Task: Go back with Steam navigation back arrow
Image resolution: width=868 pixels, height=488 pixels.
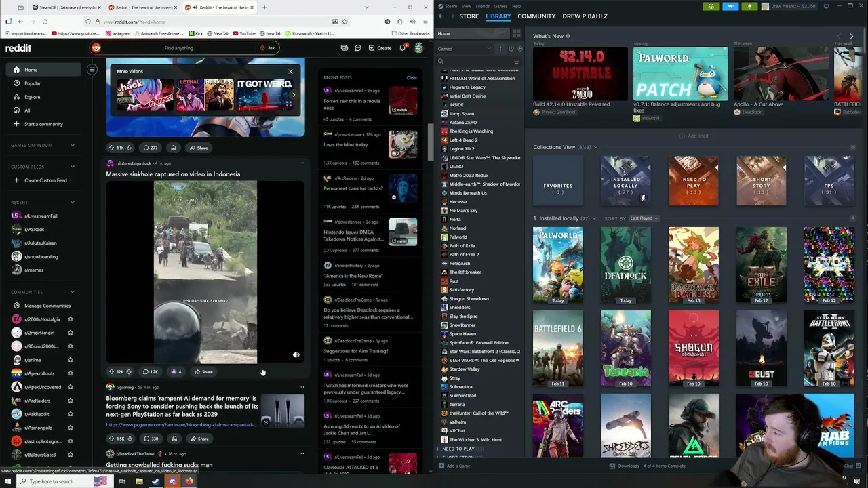Action: click(441, 16)
